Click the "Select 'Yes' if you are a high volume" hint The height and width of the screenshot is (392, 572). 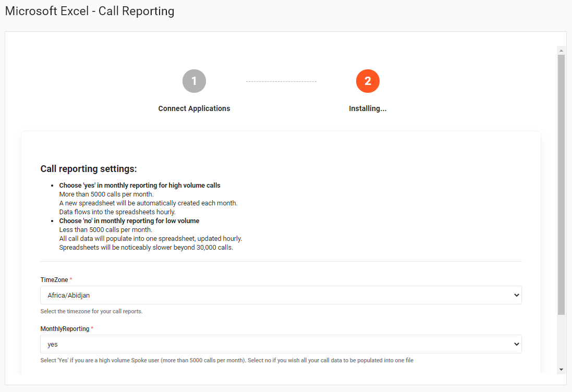point(227,360)
